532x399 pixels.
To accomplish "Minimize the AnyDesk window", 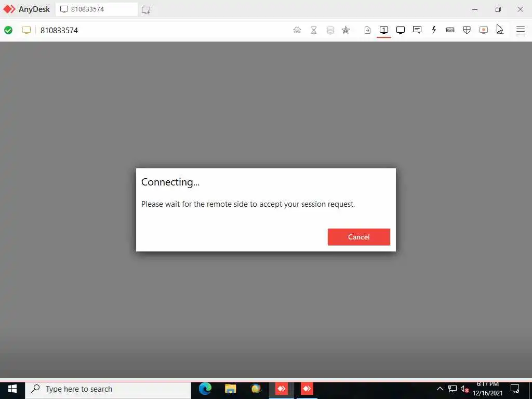I will pyautogui.click(x=475, y=9).
